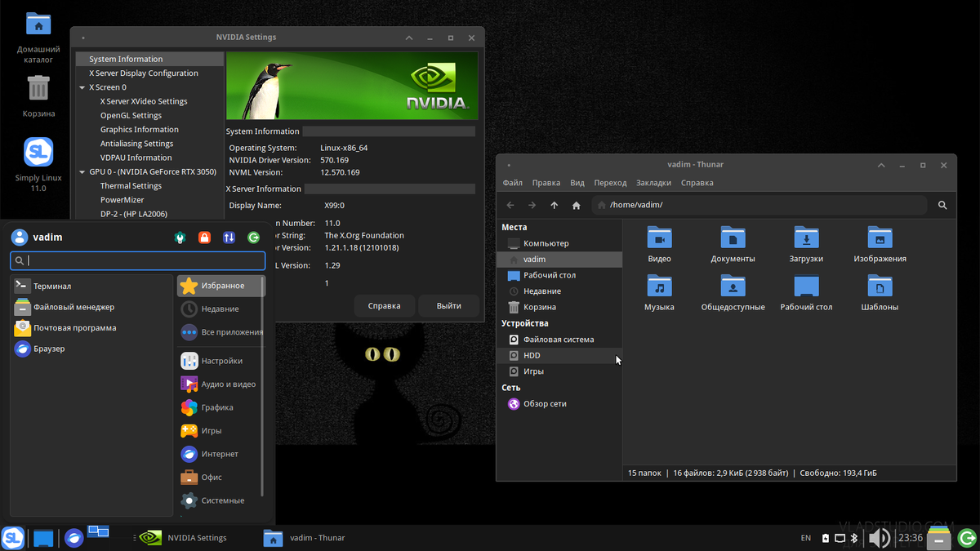Click the application menu search field
The width and height of the screenshot is (980, 551).
[137, 261]
